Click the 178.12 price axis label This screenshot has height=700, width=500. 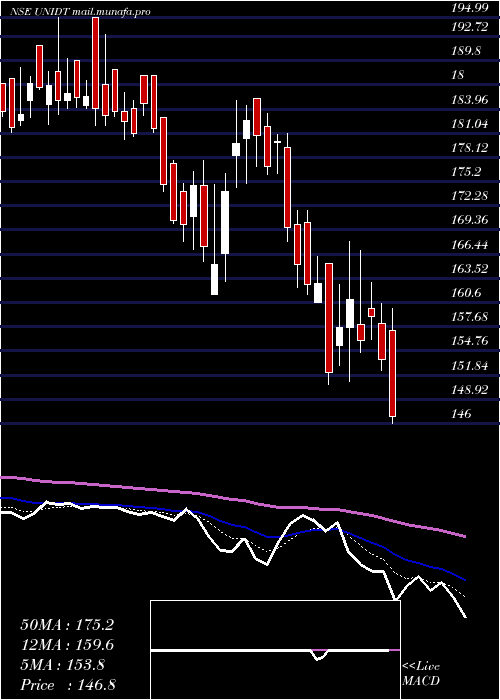470,147
